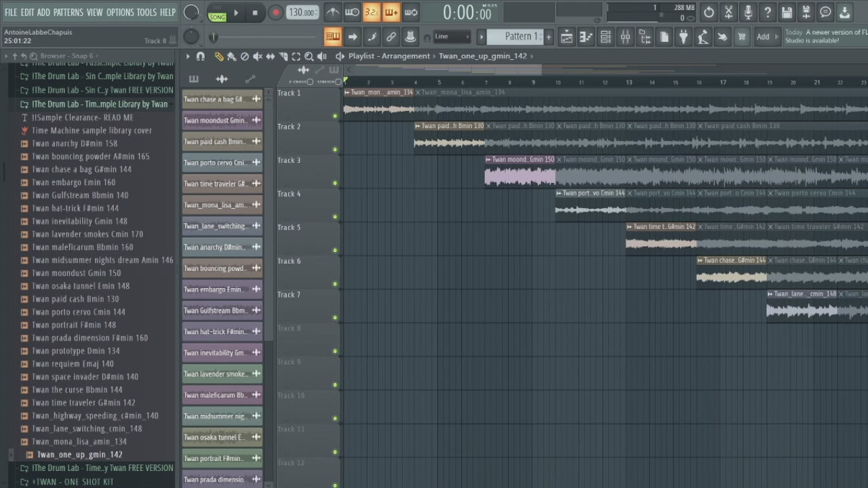This screenshot has height=488, width=868.
Task: Open undo history circular arrow icon
Action: coord(709,12)
